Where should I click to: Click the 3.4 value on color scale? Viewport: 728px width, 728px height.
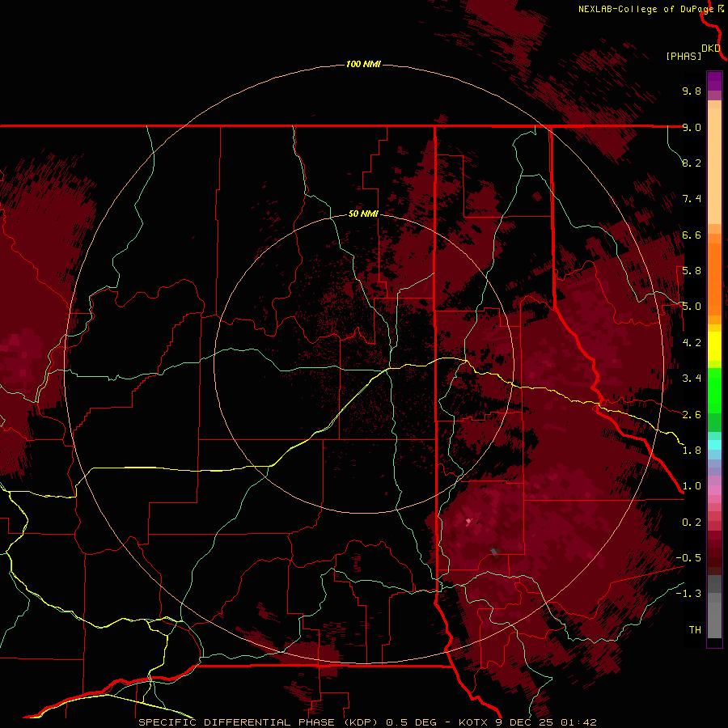click(x=692, y=379)
